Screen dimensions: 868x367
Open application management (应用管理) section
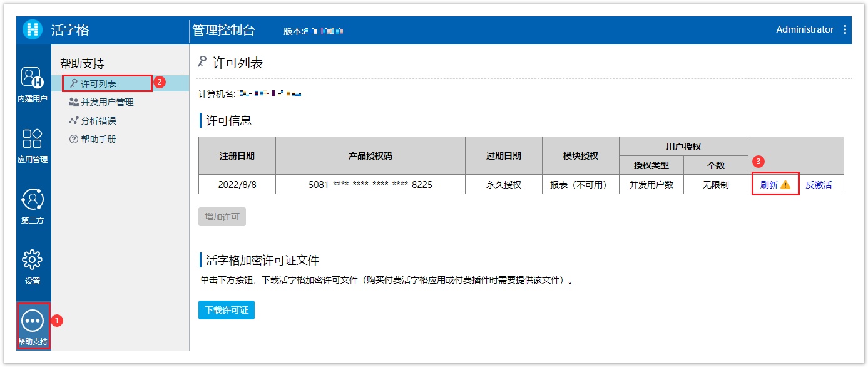pyautogui.click(x=33, y=145)
